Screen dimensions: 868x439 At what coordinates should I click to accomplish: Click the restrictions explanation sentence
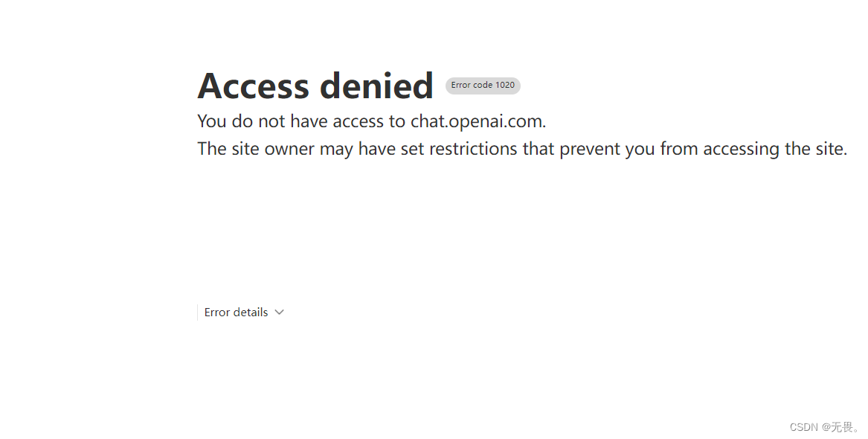coord(521,148)
